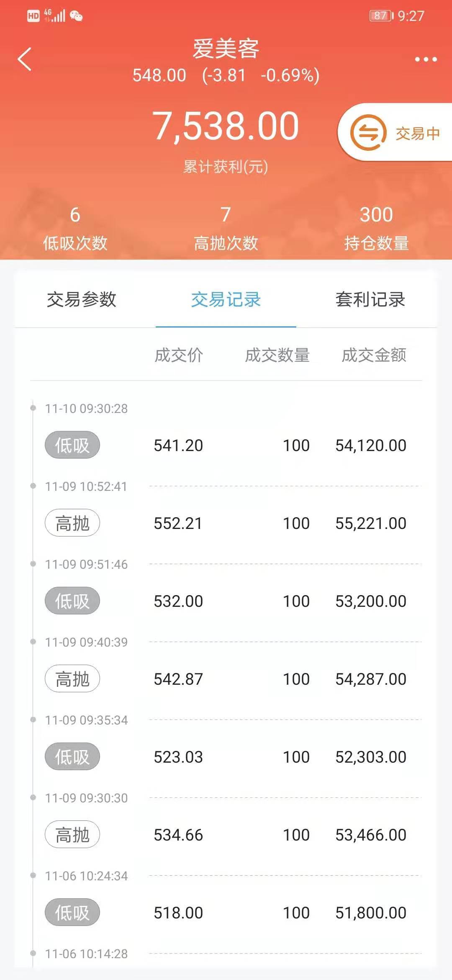Tap the 低吸 tag at 532.00
This screenshot has height=980, width=452.
tap(72, 601)
